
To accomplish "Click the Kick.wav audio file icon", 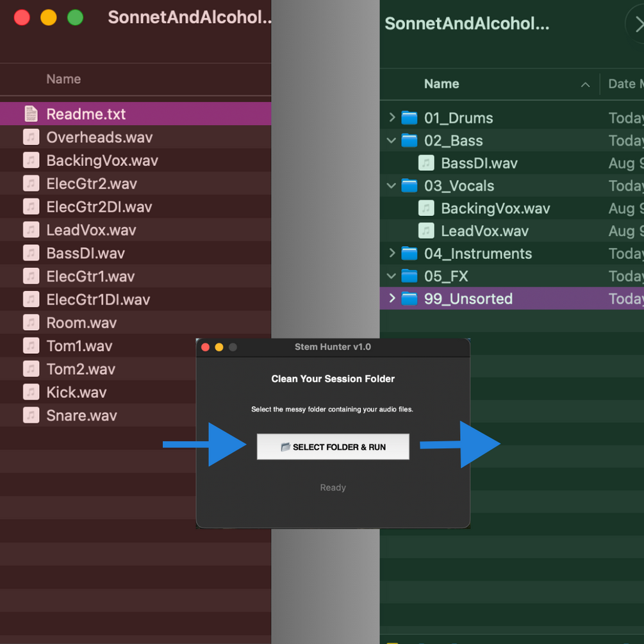I will 31,392.
